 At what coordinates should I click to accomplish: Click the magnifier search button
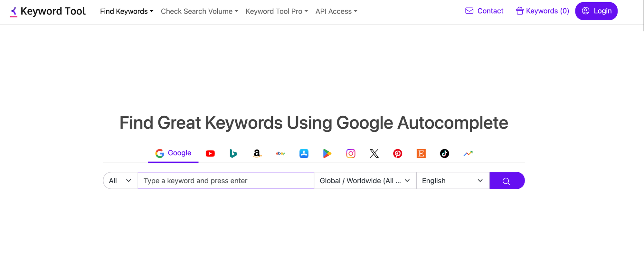tap(507, 181)
